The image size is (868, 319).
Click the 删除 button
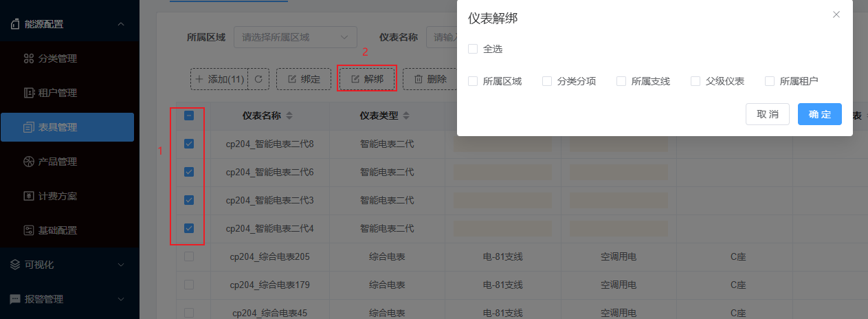pos(430,79)
